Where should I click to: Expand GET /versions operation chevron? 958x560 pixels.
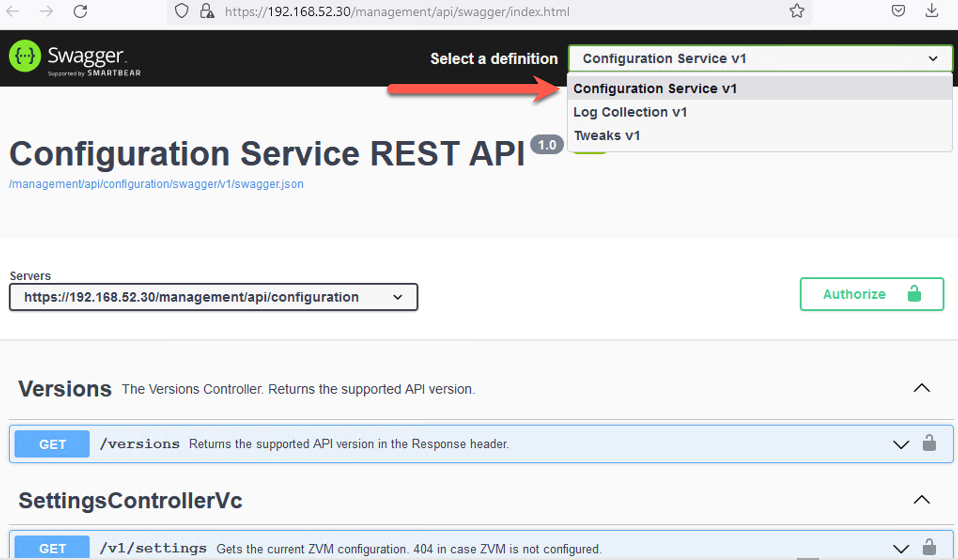pyautogui.click(x=901, y=444)
